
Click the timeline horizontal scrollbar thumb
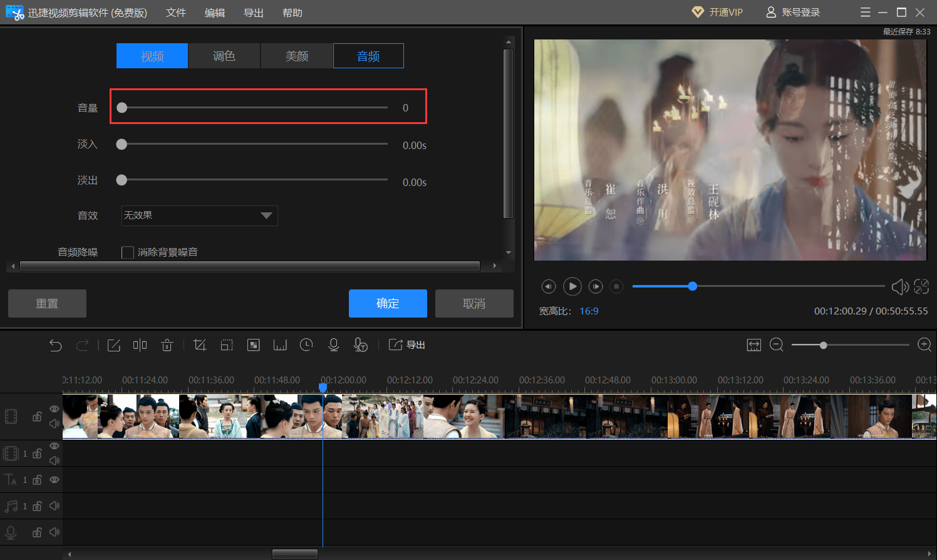click(x=295, y=554)
